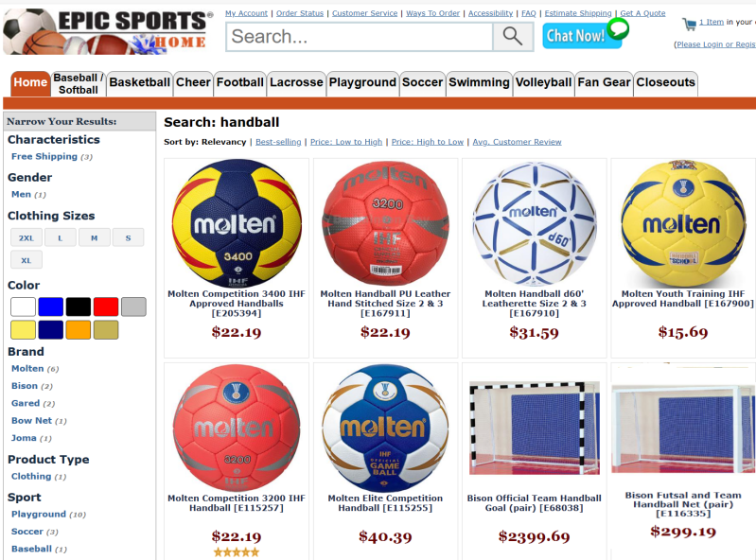756x560 pixels.
Task: Focus the Search text field
Action: (x=360, y=37)
